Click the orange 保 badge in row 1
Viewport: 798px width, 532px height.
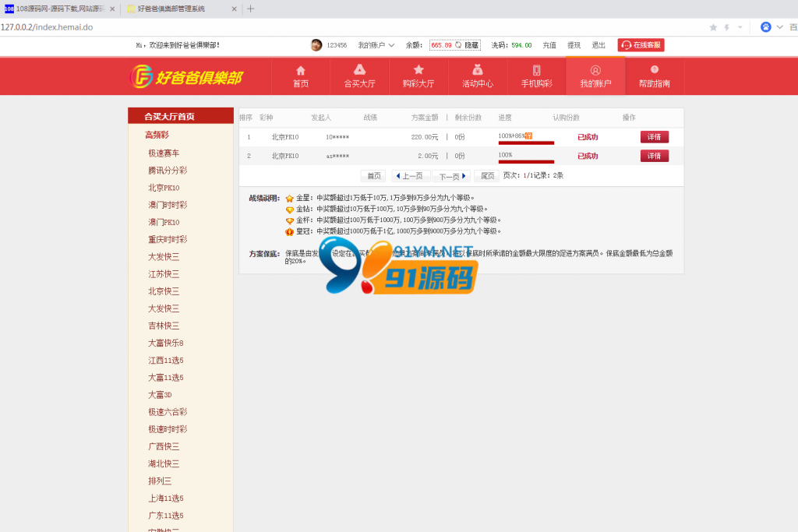click(x=529, y=136)
